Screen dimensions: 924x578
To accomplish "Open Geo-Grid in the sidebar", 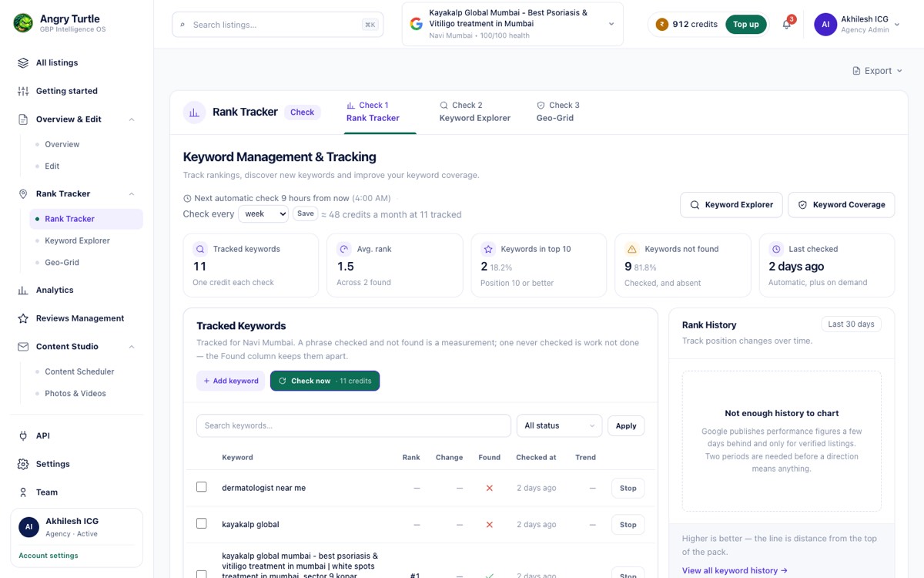I will [x=62, y=263].
